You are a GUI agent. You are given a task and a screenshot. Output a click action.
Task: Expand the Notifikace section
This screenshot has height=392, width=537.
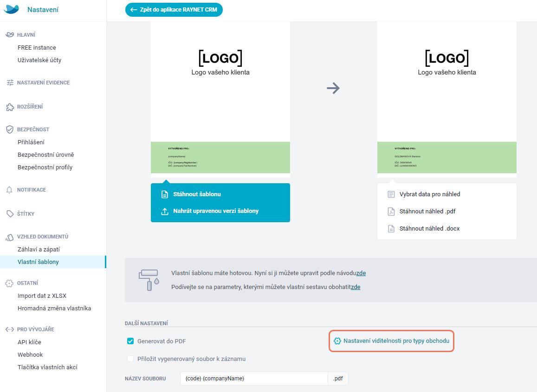point(32,190)
